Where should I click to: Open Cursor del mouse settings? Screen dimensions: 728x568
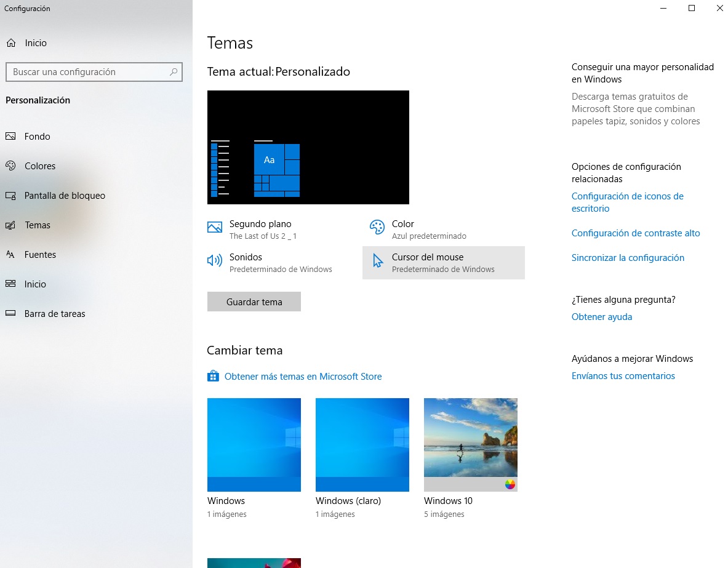point(443,263)
